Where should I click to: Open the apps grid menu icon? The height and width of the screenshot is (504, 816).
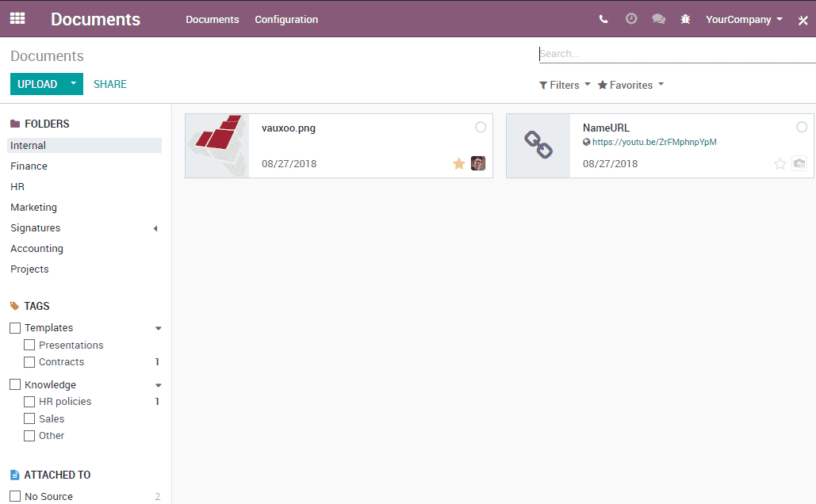(x=17, y=19)
